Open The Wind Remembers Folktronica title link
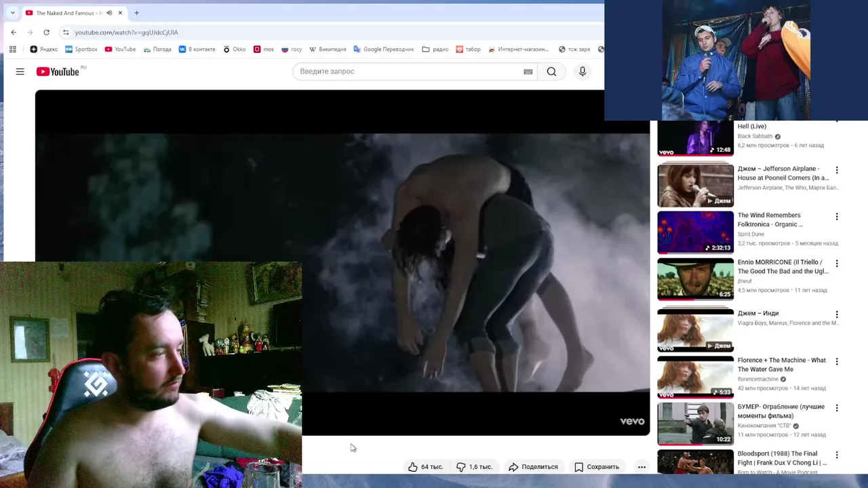 pyautogui.click(x=770, y=220)
